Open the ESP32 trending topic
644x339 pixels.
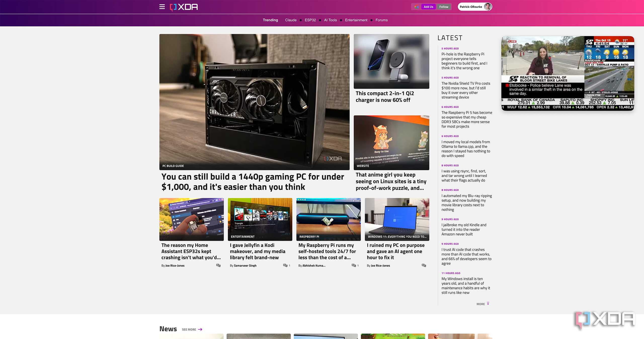click(x=310, y=20)
